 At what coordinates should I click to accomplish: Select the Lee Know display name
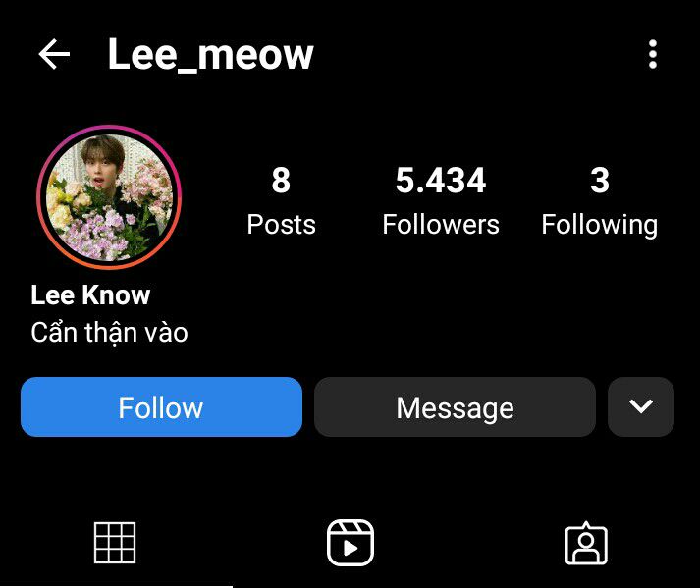90,295
